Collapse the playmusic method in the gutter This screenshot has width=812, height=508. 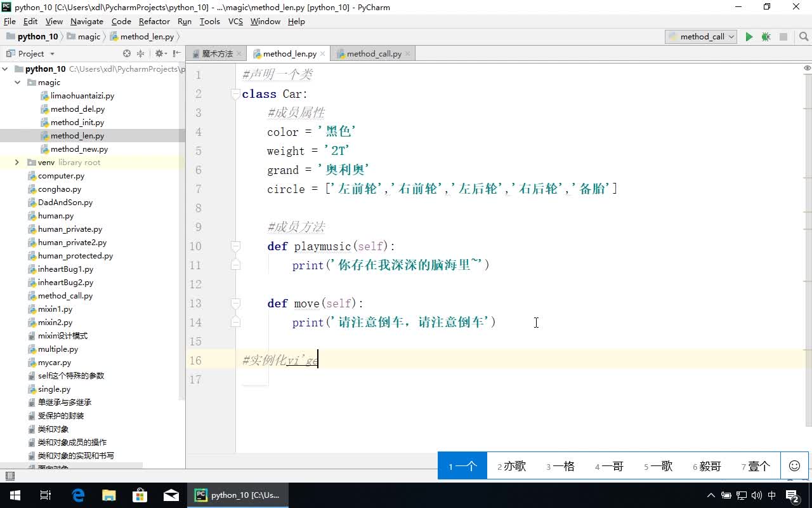(235, 246)
